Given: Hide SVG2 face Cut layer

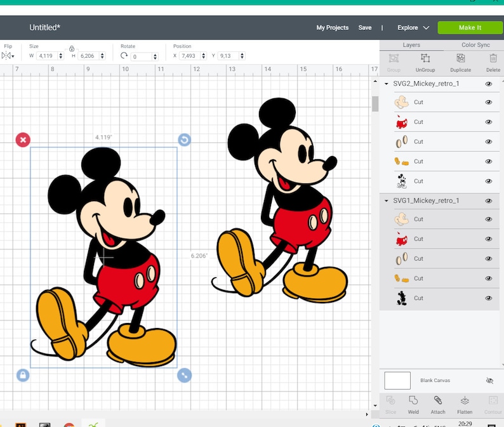Looking at the screenshot, I should [x=489, y=102].
